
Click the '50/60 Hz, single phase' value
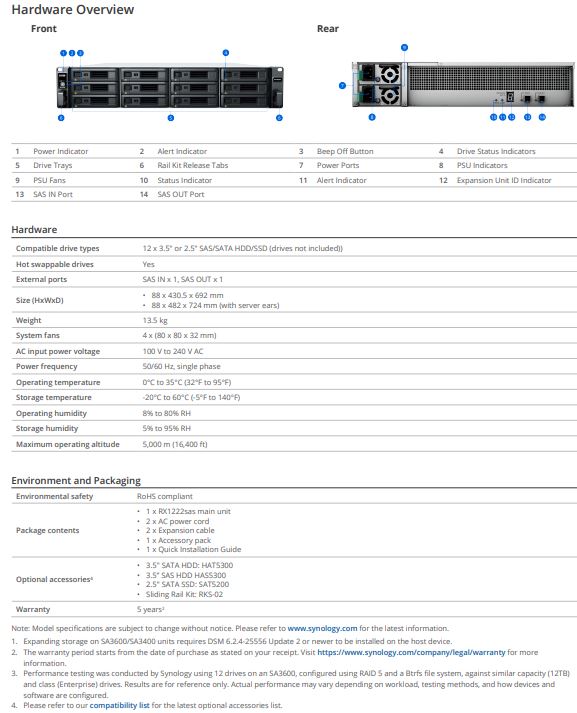tap(181, 366)
